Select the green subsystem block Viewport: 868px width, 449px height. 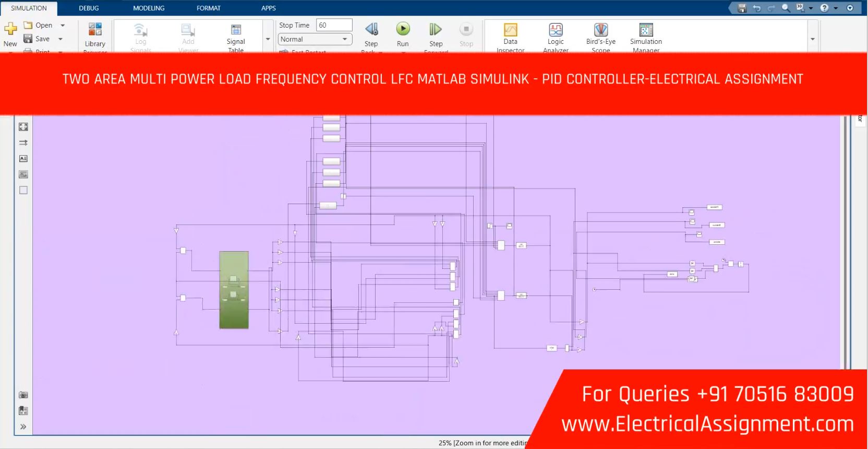[234, 290]
